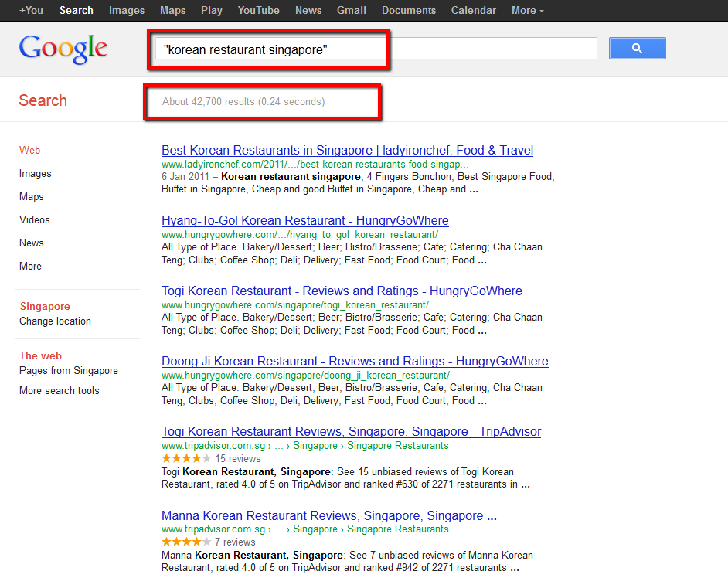This screenshot has width=728, height=588.
Task: Open Gmail from the top bar
Action: [352, 10]
